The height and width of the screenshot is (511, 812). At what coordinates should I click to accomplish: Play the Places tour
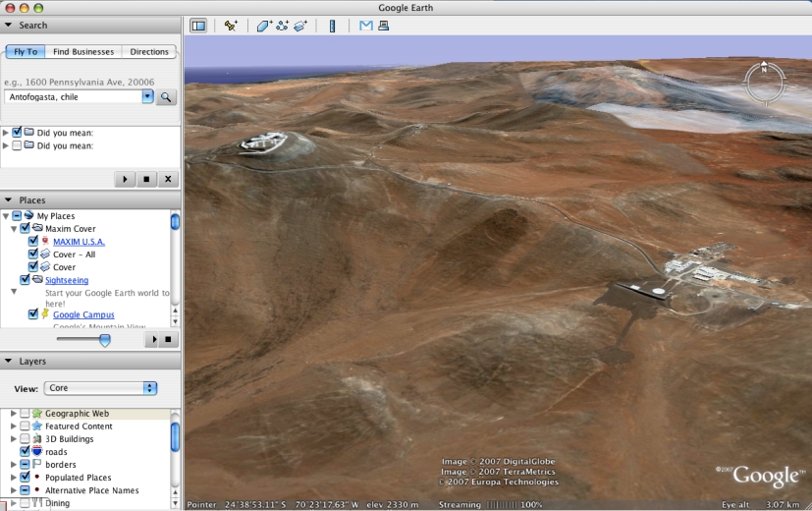(153, 339)
